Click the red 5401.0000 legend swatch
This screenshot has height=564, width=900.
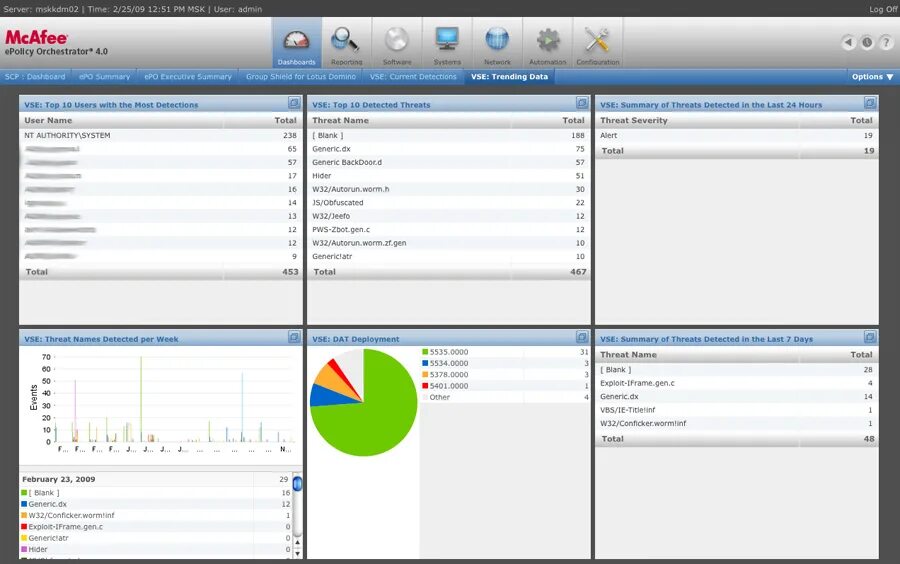coord(425,386)
